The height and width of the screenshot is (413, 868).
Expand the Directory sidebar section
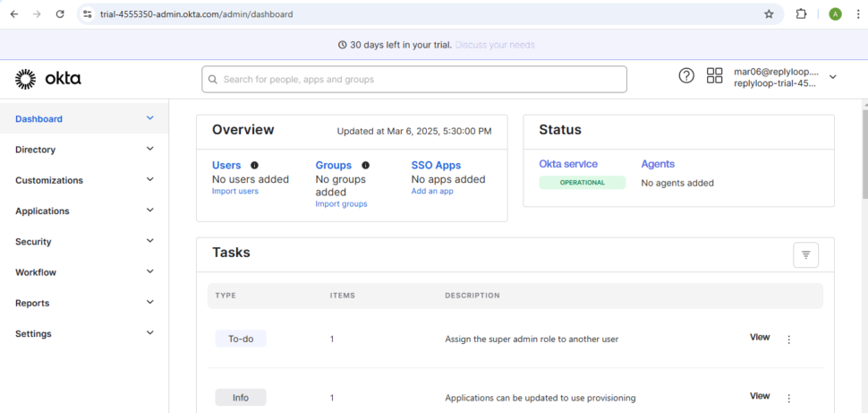tap(150, 149)
